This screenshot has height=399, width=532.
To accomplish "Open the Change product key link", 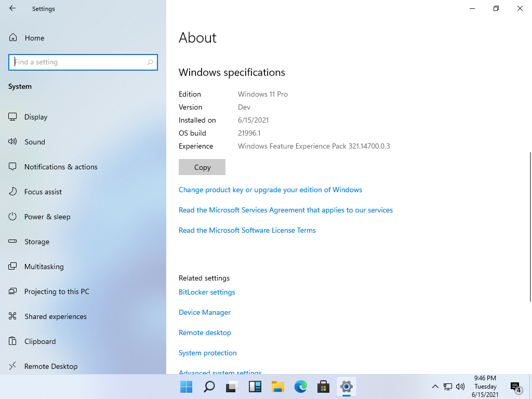I will (270, 190).
